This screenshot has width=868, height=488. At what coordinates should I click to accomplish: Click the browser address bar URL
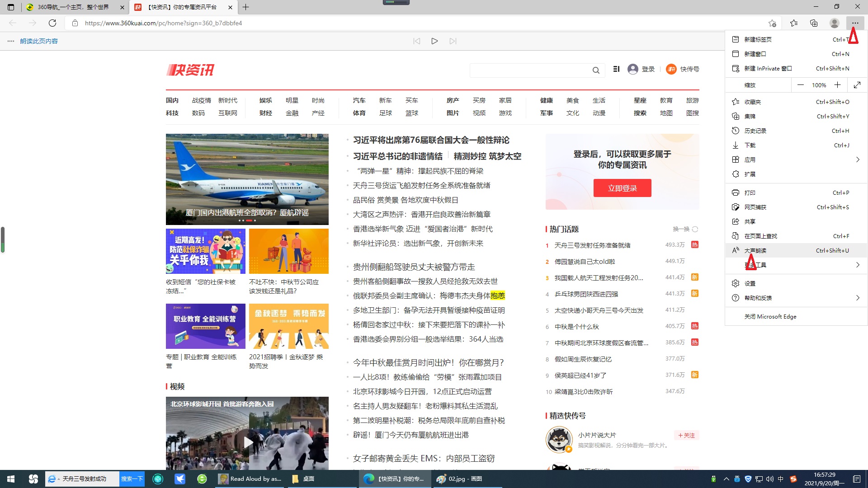pos(163,23)
